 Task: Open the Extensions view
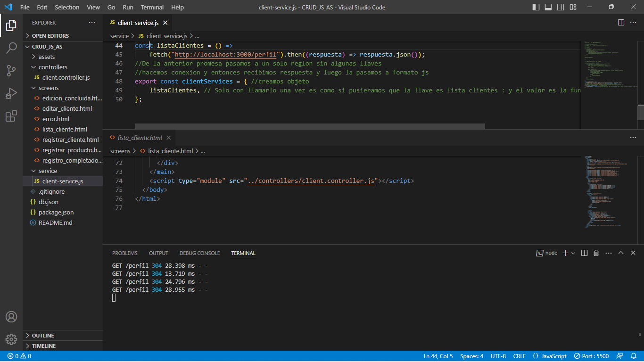tap(11, 116)
